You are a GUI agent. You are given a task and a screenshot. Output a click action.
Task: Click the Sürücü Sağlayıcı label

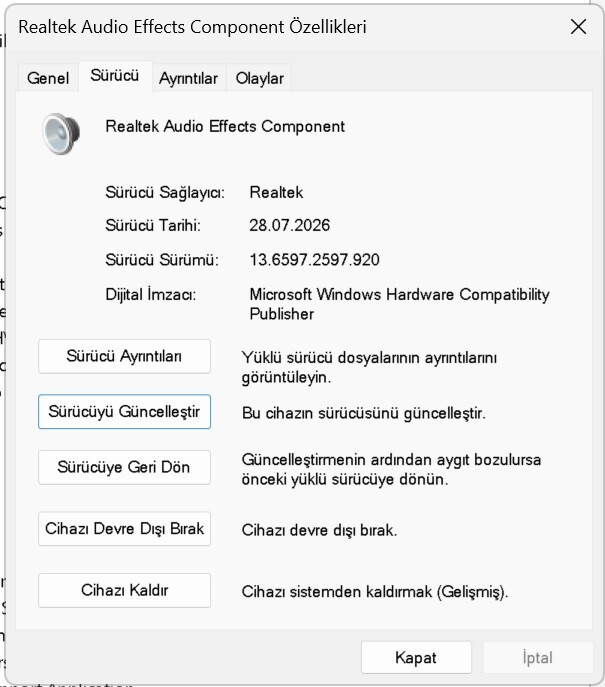165,192
